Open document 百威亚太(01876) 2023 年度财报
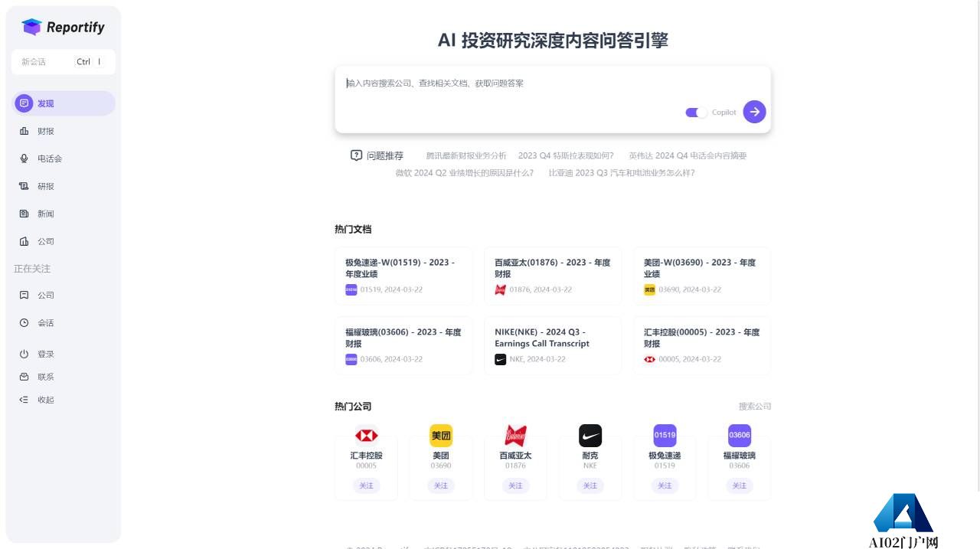 tap(553, 276)
